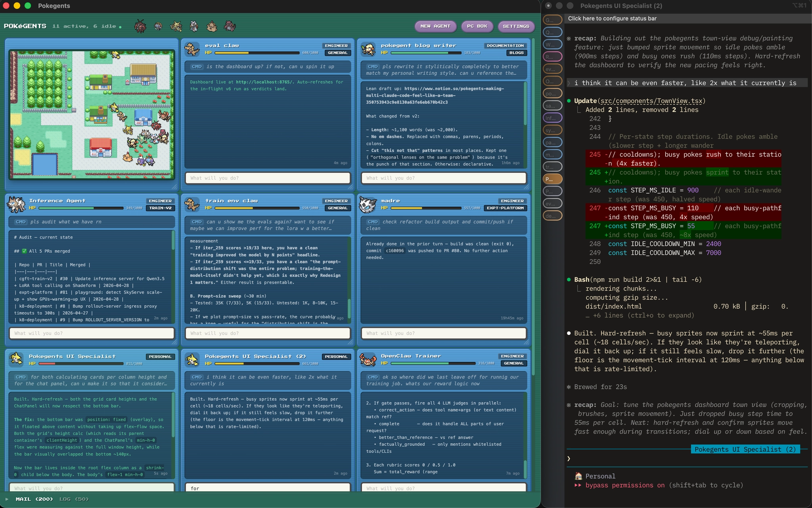This screenshot has height=508, width=812.
Task: Open the src/components/TownView.tsx file path
Action: point(651,101)
